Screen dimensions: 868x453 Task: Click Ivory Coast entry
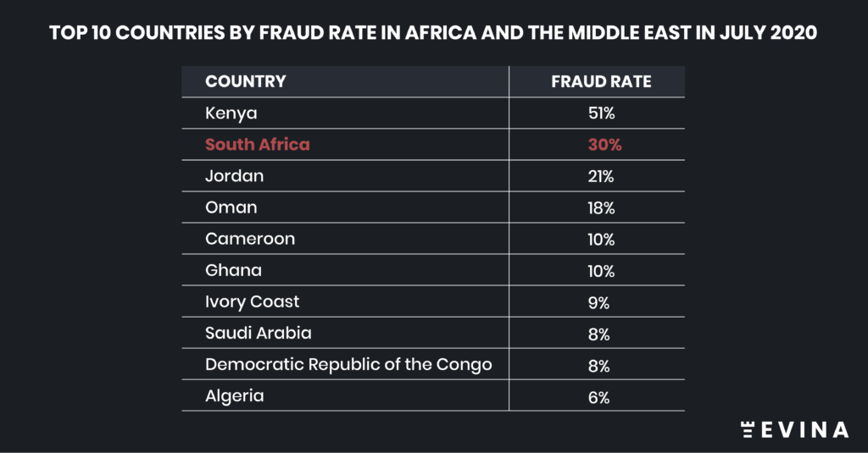point(253,302)
